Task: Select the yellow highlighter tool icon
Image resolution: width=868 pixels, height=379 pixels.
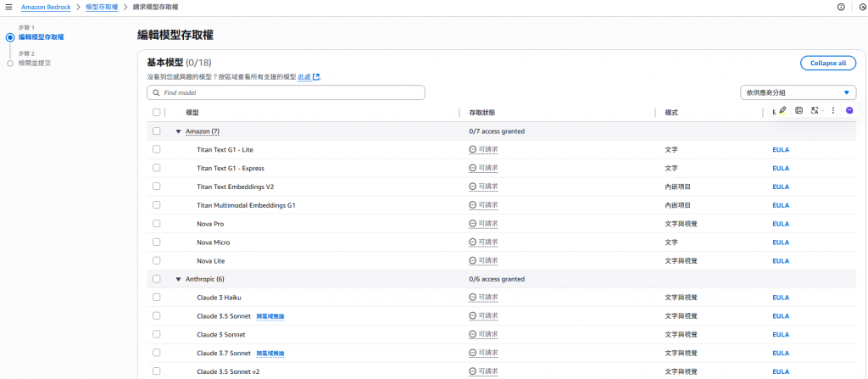Action: (x=782, y=110)
